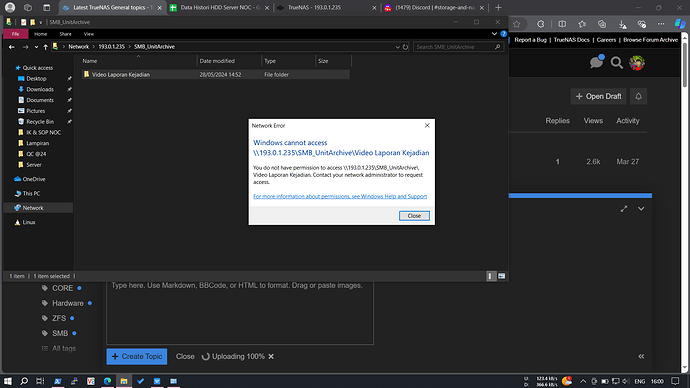Click the notification bell beside Open Draft
This screenshot has width=690, height=388.
coord(639,96)
